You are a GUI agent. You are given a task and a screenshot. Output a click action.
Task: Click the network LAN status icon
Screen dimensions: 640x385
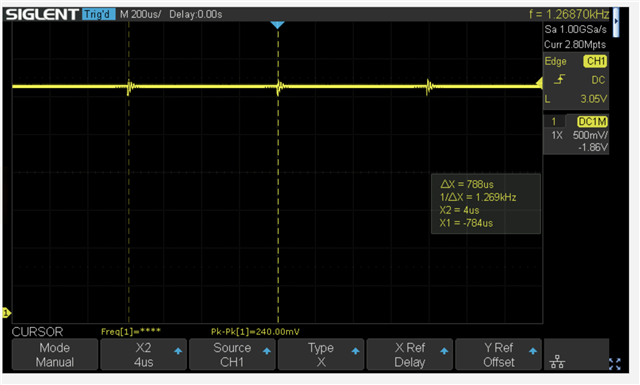(557, 362)
